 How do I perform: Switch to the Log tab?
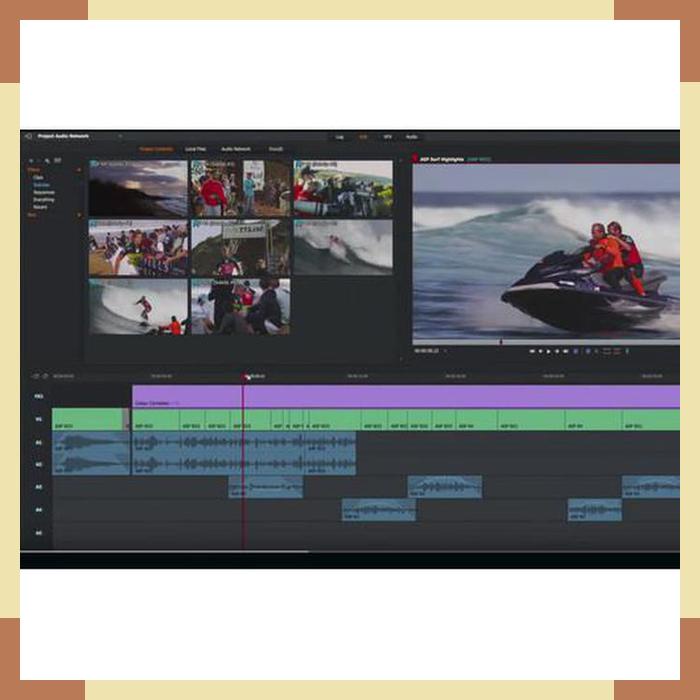(x=340, y=137)
